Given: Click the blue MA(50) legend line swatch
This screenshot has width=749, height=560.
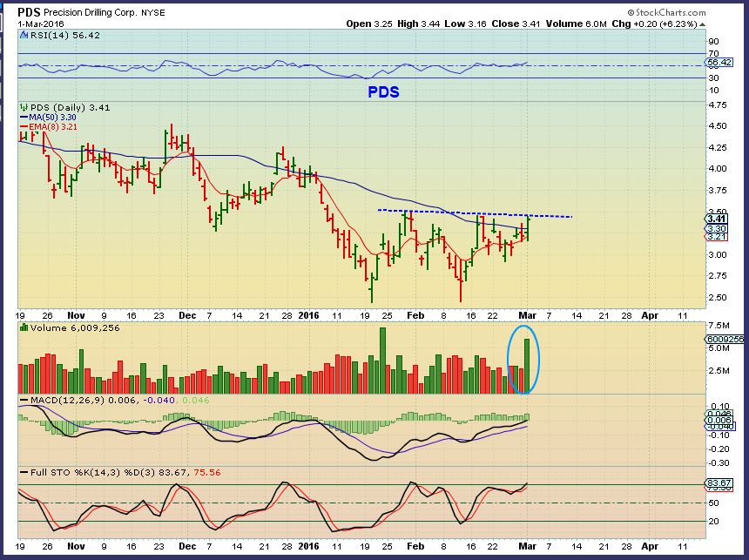Looking at the screenshot, I should (24, 117).
